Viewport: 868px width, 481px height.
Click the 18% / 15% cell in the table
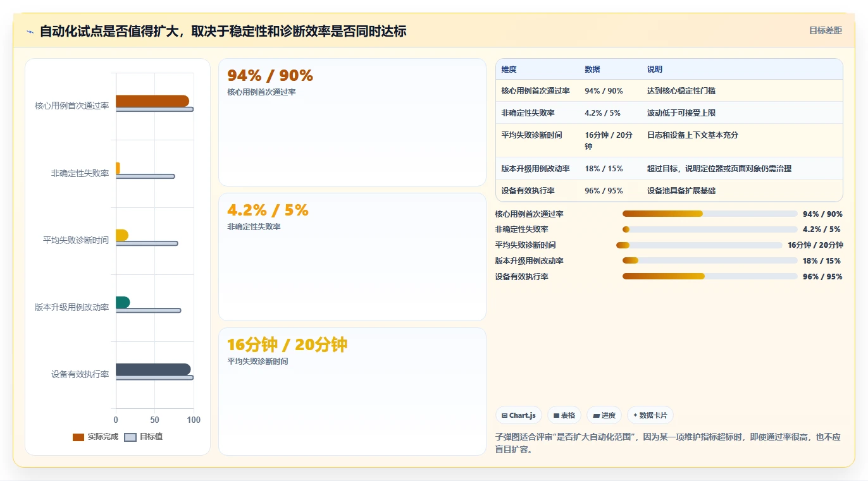point(604,169)
